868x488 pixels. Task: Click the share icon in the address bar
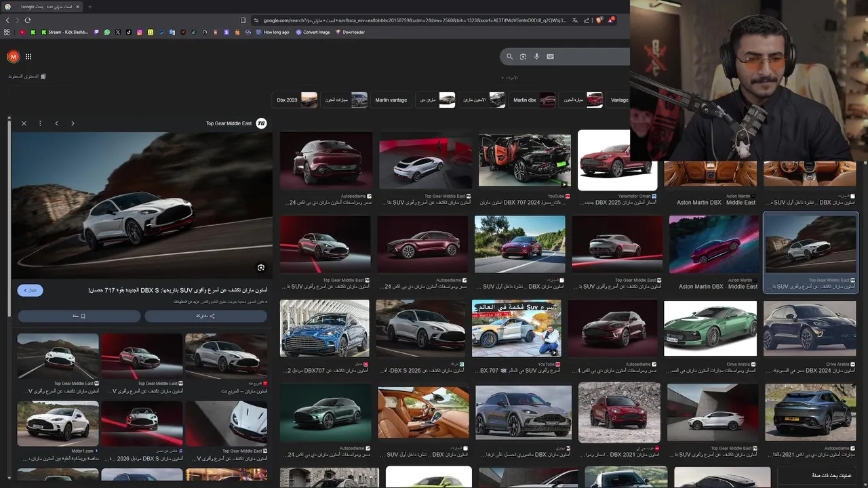(x=587, y=20)
